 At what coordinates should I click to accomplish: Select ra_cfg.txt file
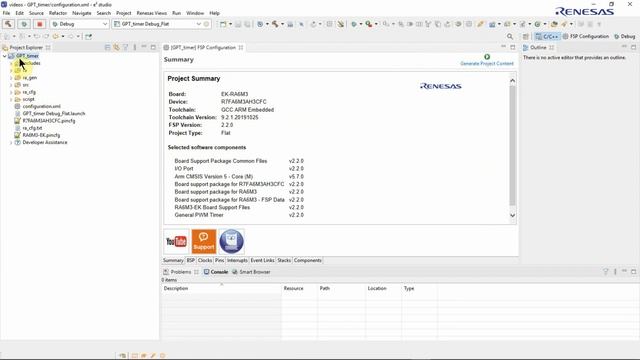(x=32, y=128)
